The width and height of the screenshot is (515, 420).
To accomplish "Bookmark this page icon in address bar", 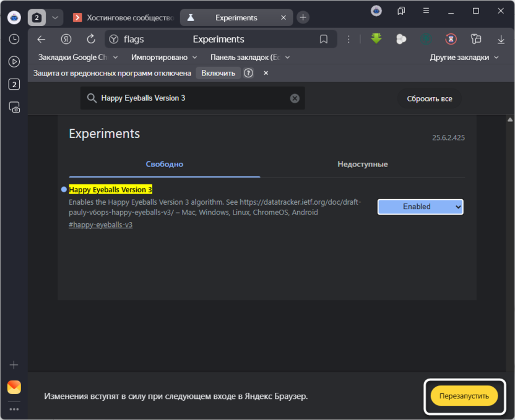I will click(x=324, y=40).
